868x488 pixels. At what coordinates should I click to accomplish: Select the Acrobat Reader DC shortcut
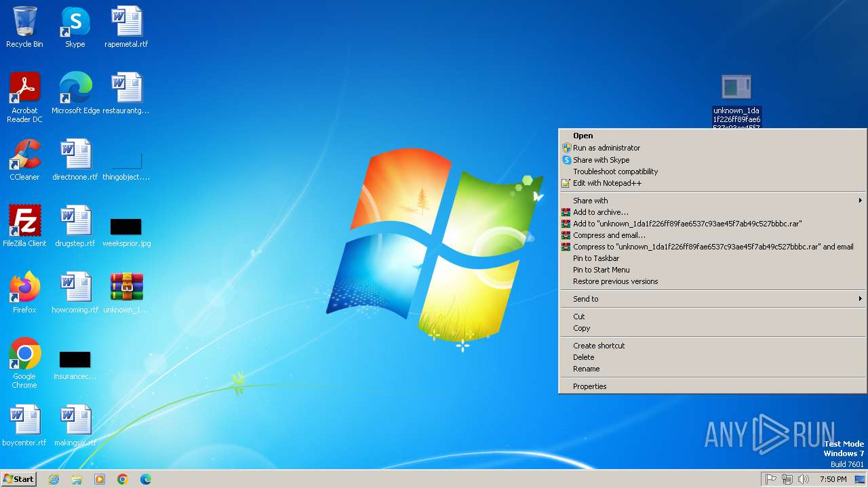pos(24,97)
